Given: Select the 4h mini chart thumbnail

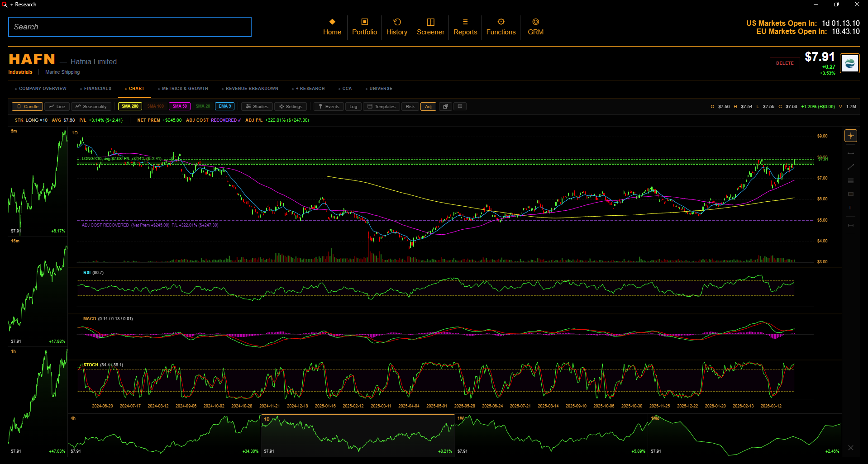Looking at the screenshot, I should pyautogui.click(x=164, y=435).
